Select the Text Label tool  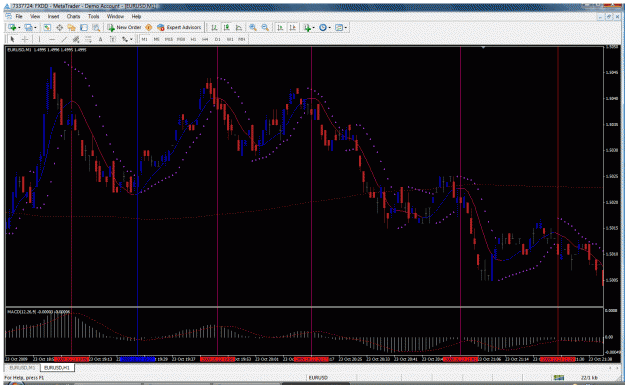[113, 39]
